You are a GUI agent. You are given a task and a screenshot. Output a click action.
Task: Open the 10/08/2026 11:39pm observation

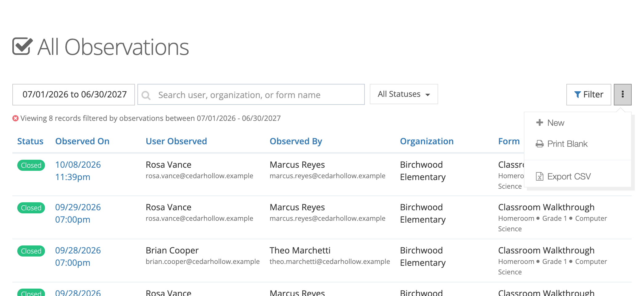pyautogui.click(x=78, y=171)
